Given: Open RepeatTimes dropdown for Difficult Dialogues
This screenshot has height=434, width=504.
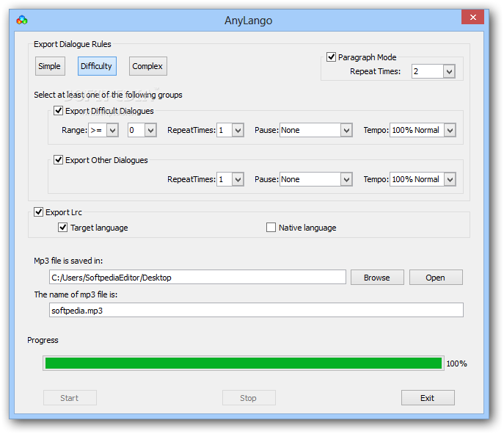Looking at the screenshot, I should pos(238,130).
